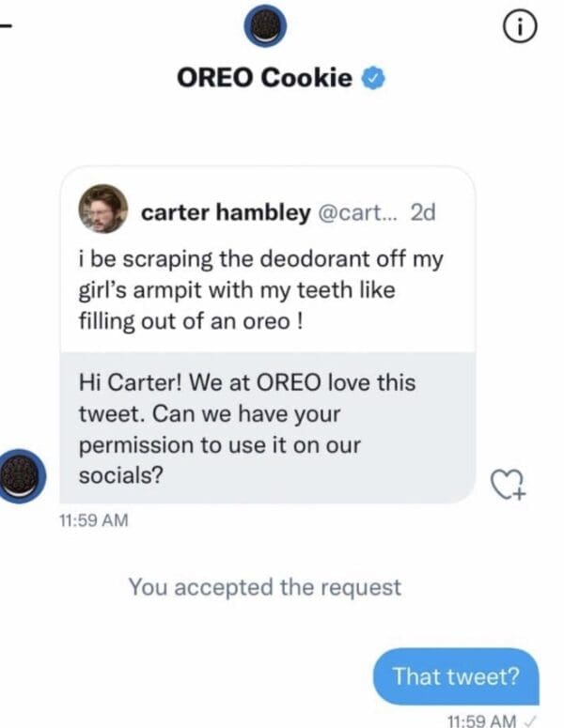The image size is (564, 728).
Task: Click the @cart... handle in quoted tweet
Action: pos(359,213)
